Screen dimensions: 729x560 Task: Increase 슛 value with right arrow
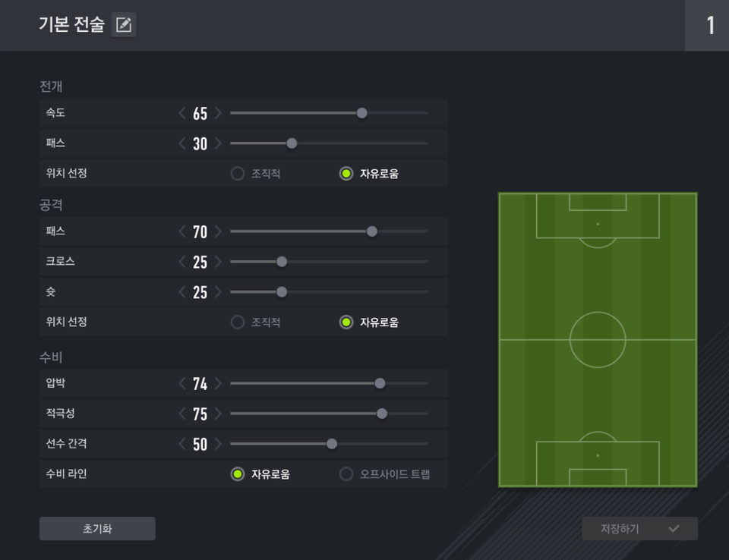[x=218, y=292]
